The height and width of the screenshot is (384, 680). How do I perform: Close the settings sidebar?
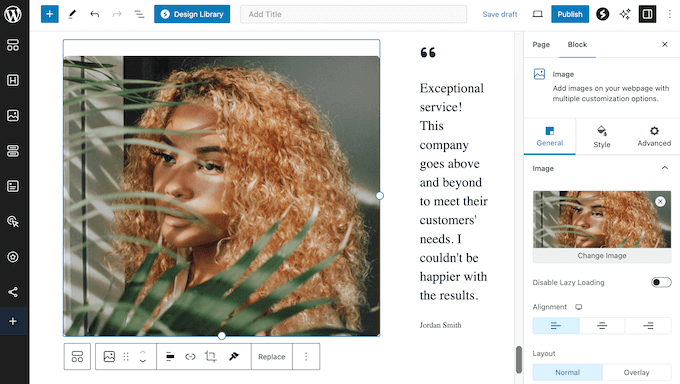(664, 44)
